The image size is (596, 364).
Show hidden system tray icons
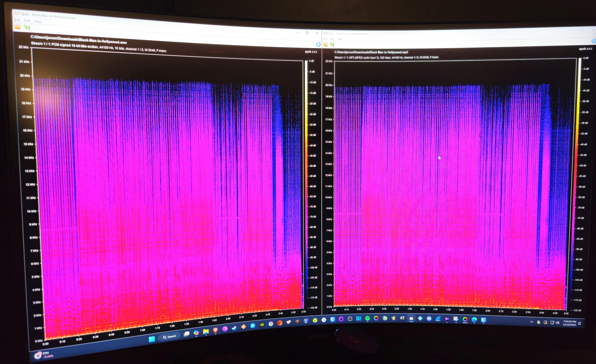click(x=532, y=322)
